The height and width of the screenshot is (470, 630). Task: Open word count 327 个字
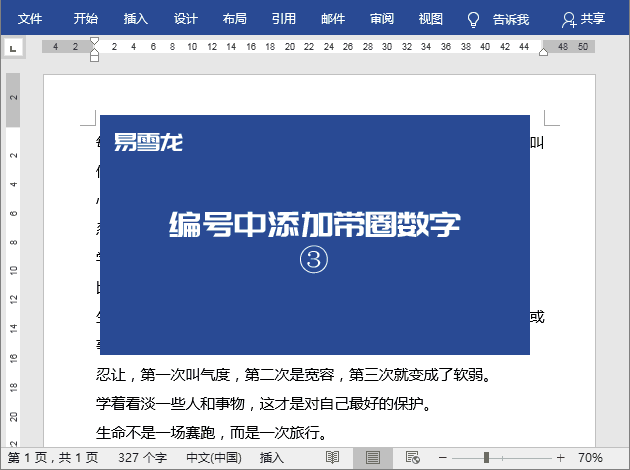(143, 458)
